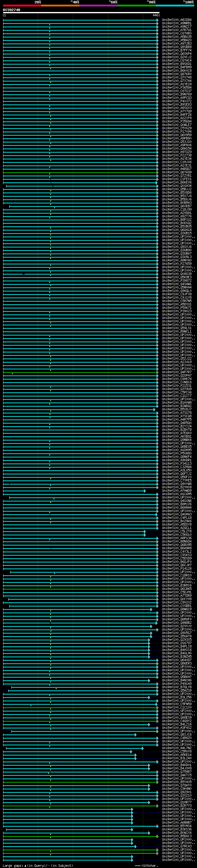Click hit label UniRef100_B5X8D6
The width and height of the screenshot is (197, 868).
click(176, 193)
